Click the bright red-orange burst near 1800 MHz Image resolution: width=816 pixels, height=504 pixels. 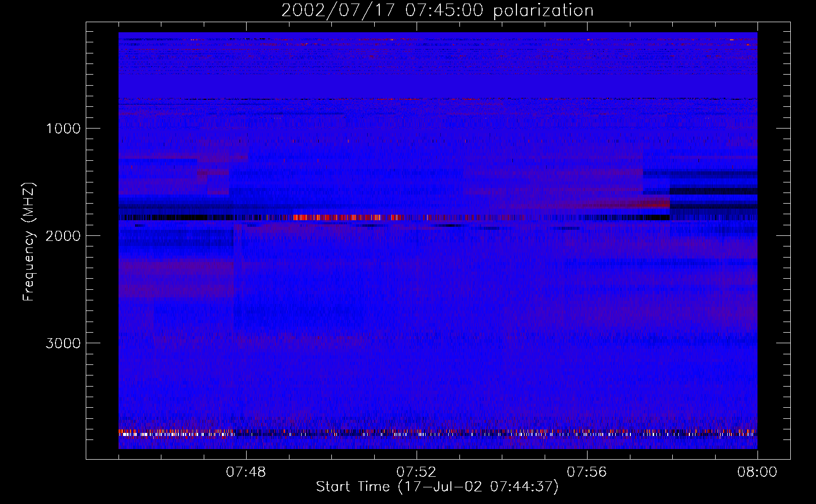348,218
